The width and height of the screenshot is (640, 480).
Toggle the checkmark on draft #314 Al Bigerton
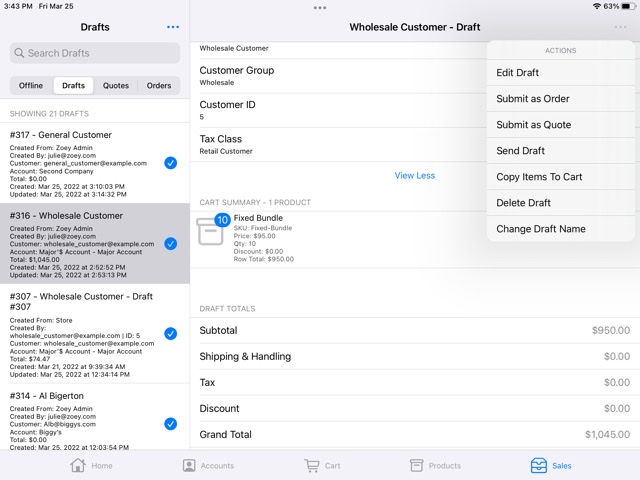171,424
